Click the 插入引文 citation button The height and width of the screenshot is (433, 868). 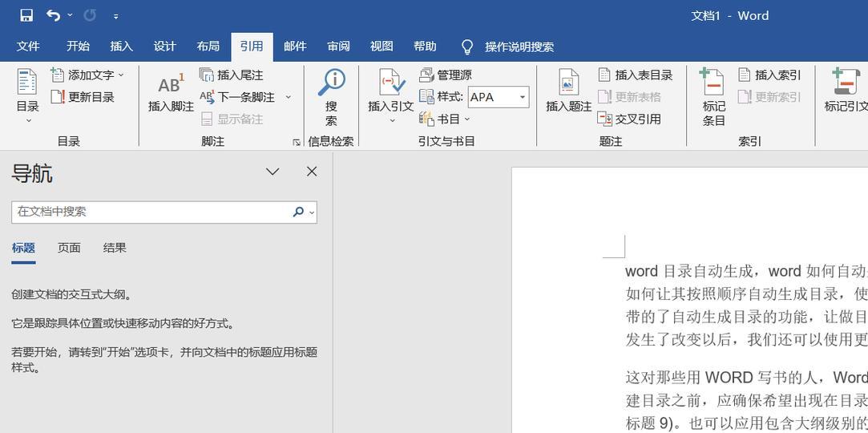point(391,96)
